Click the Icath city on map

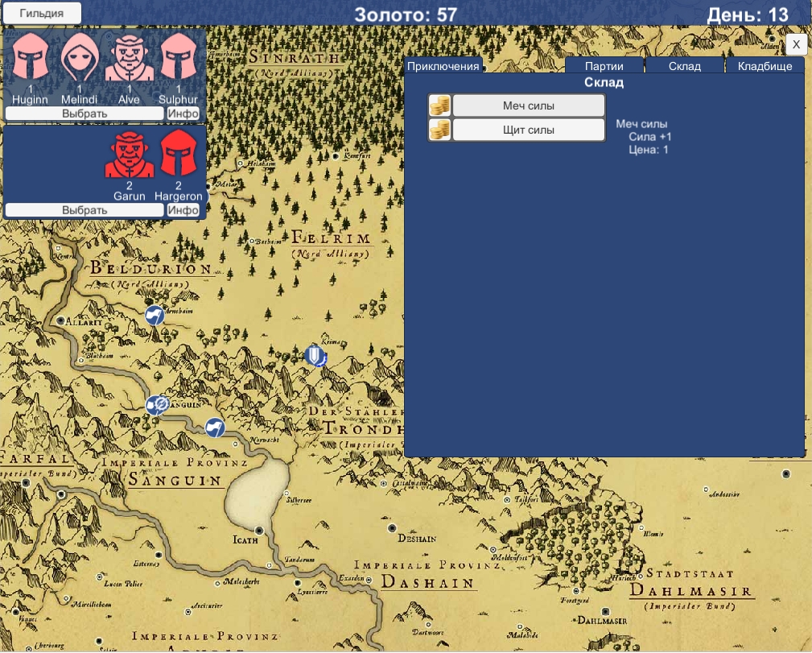tap(259, 530)
